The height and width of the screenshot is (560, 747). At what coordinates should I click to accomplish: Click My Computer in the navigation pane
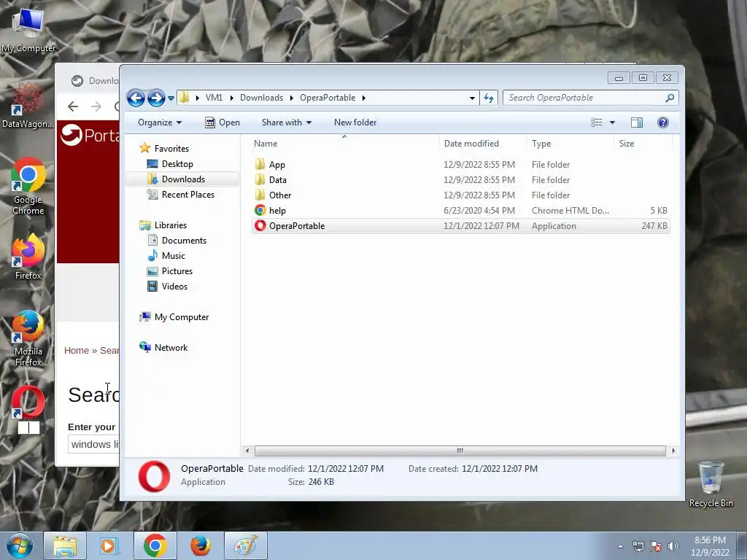pyautogui.click(x=181, y=317)
